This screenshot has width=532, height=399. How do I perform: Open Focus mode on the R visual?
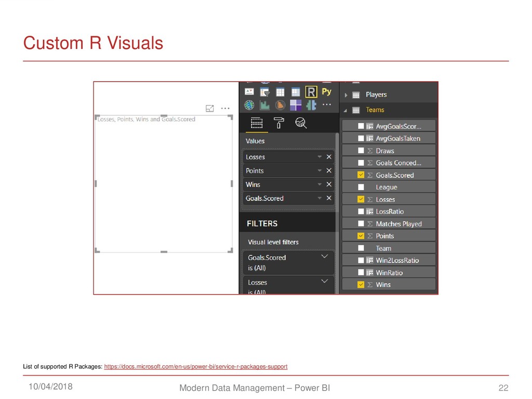210,108
